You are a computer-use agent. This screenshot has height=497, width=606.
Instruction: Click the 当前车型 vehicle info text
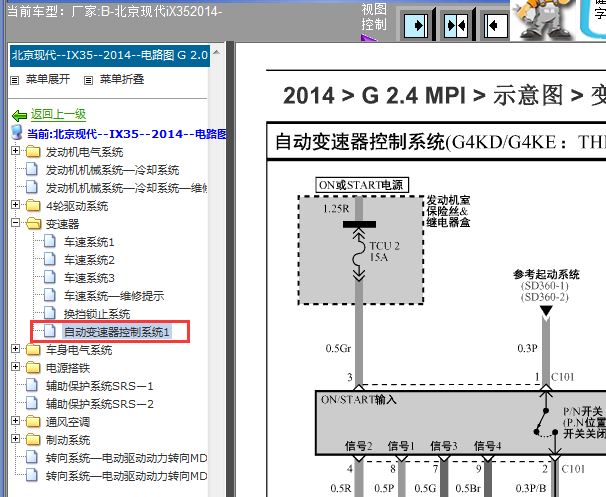(114, 12)
